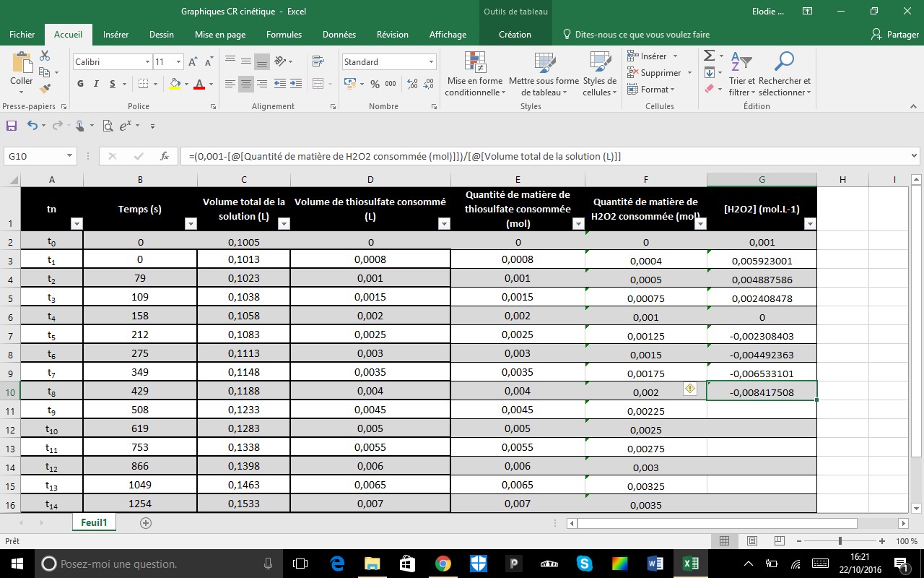Toggle middle vertical alignment
The image size is (924, 578).
click(x=246, y=61)
